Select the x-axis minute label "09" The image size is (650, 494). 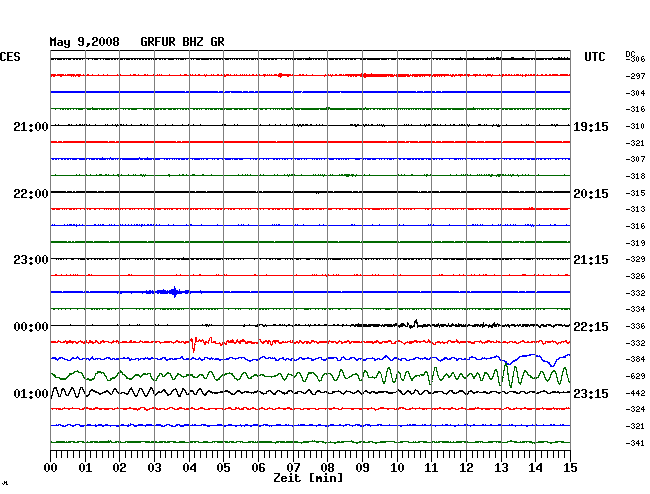[362, 468]
